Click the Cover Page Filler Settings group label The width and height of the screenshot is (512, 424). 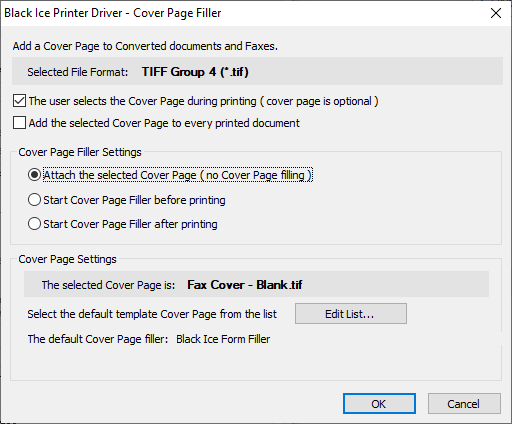click(x=80, y=152)
